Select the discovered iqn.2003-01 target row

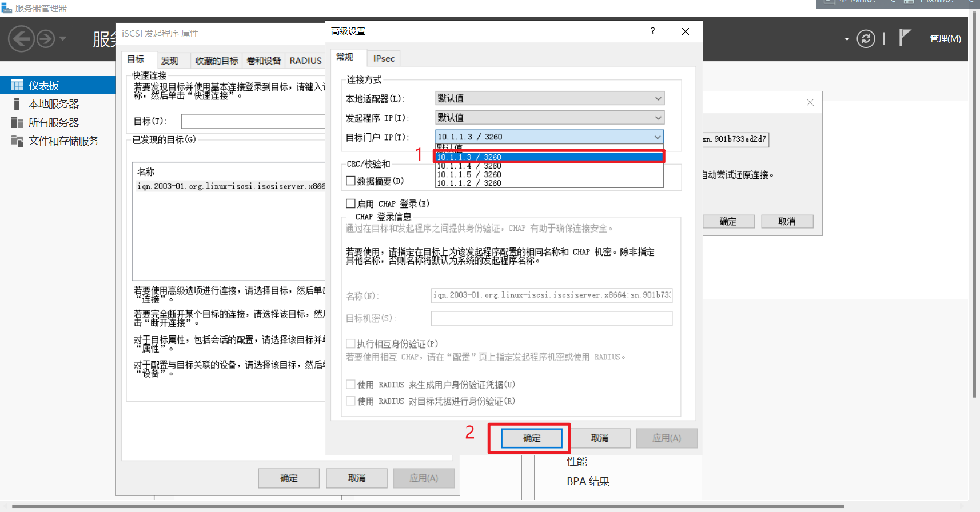pyautogui.click(x=229, y=186)
